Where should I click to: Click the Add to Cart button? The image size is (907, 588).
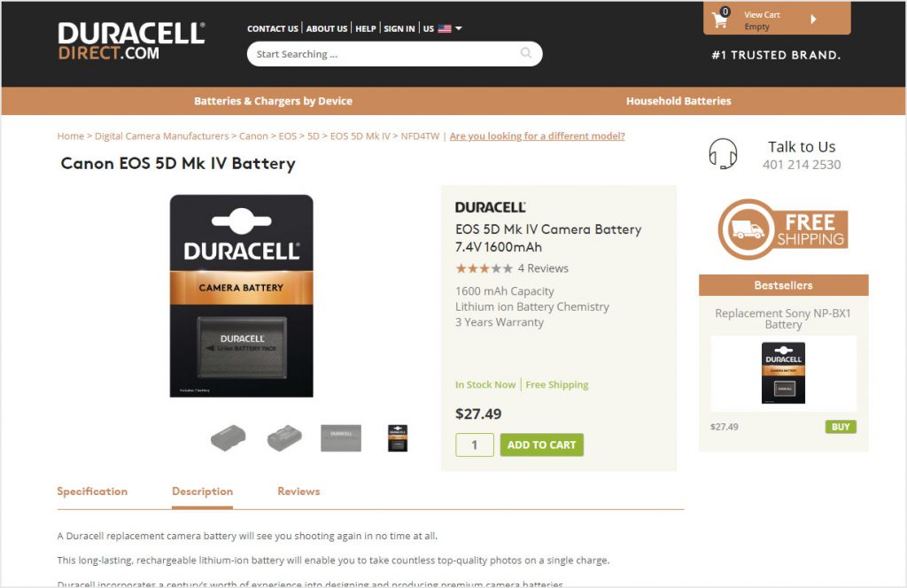coord(541,445)
